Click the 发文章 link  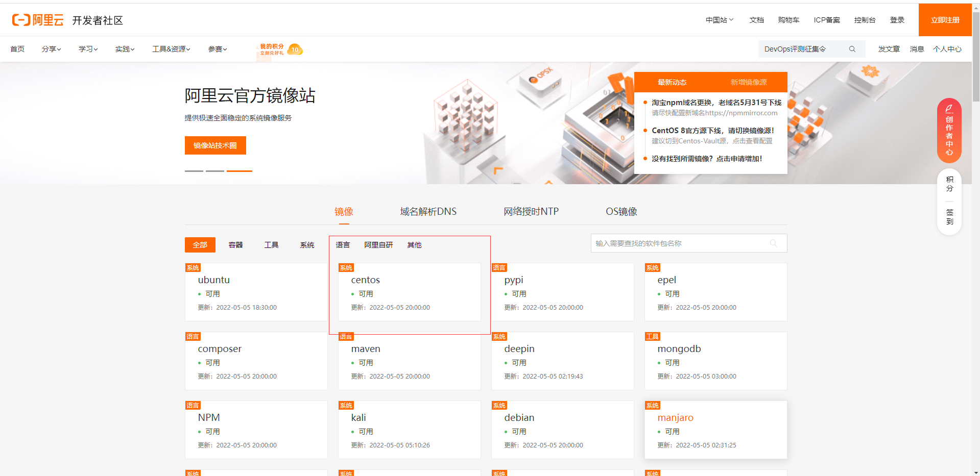coord(889,49)
